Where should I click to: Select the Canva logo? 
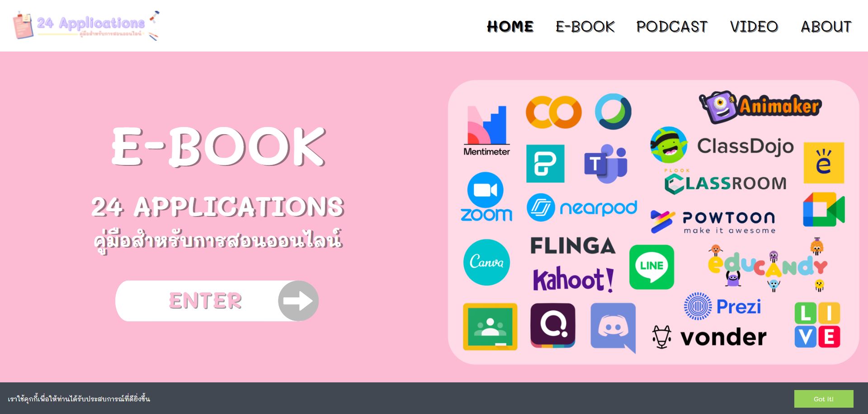coord(486,262)
